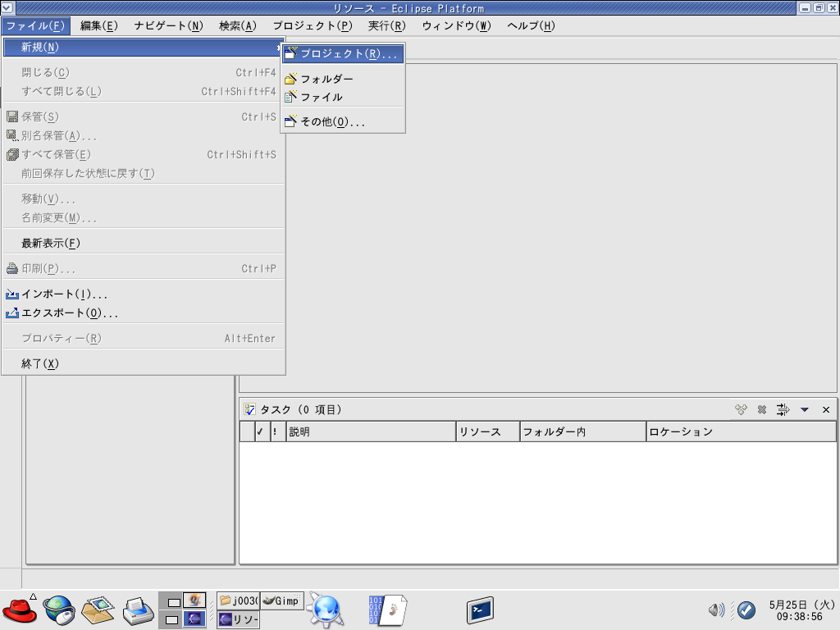The image size is (840, 630).
Task: Click 前回保存した状態に戻す(T) entry
Action: (x=144, y=173)
